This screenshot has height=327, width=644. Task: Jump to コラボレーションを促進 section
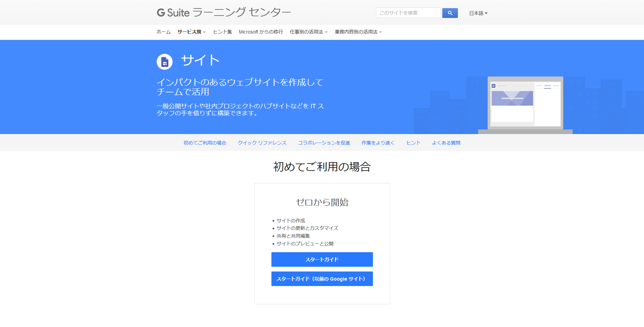click(x=324, y=143)
